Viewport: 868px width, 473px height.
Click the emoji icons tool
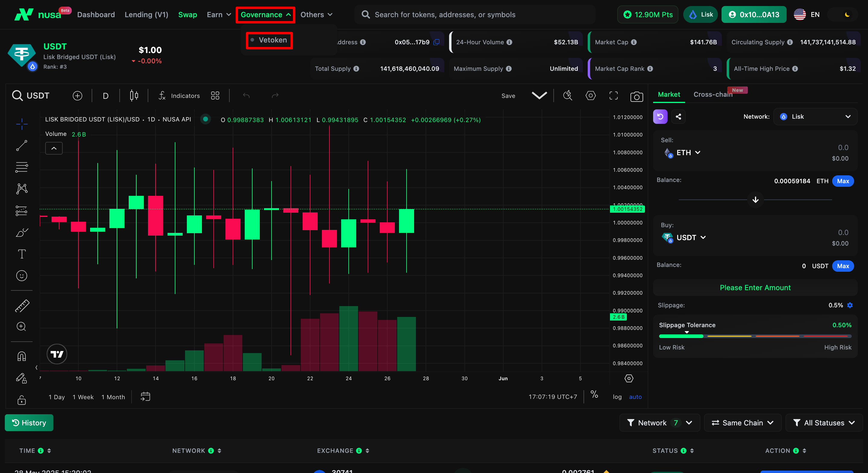point(22,276)
